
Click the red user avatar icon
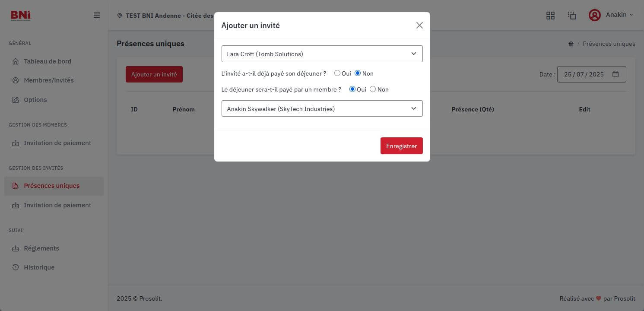click(x=595, y=15)
